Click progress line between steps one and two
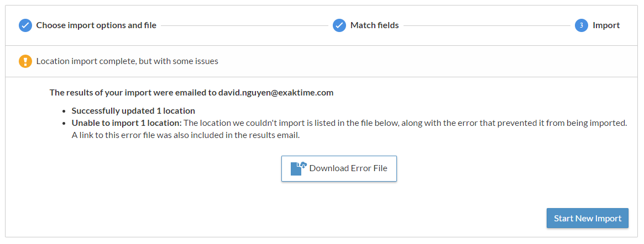644x244 pixels. pos(244,25)
